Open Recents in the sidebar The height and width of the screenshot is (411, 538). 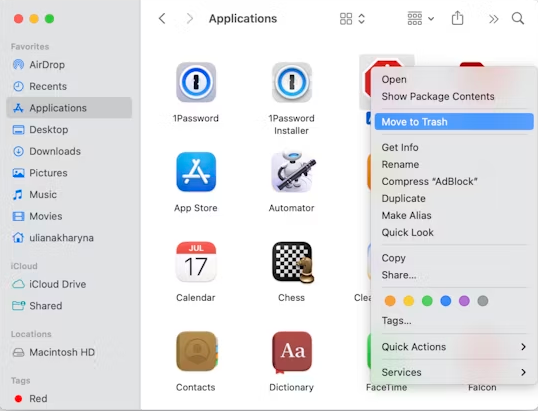[69, 86]
